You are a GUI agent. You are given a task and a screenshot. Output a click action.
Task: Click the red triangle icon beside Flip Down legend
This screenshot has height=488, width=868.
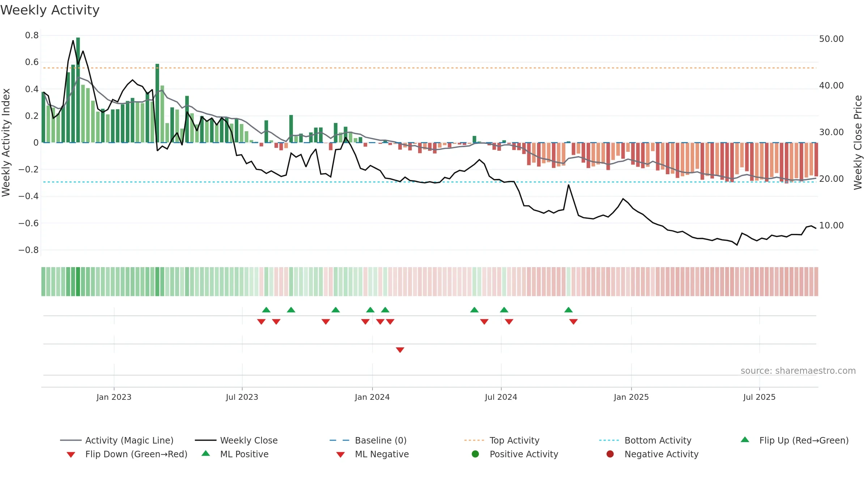pyautogui.click(x=71, y=455)
